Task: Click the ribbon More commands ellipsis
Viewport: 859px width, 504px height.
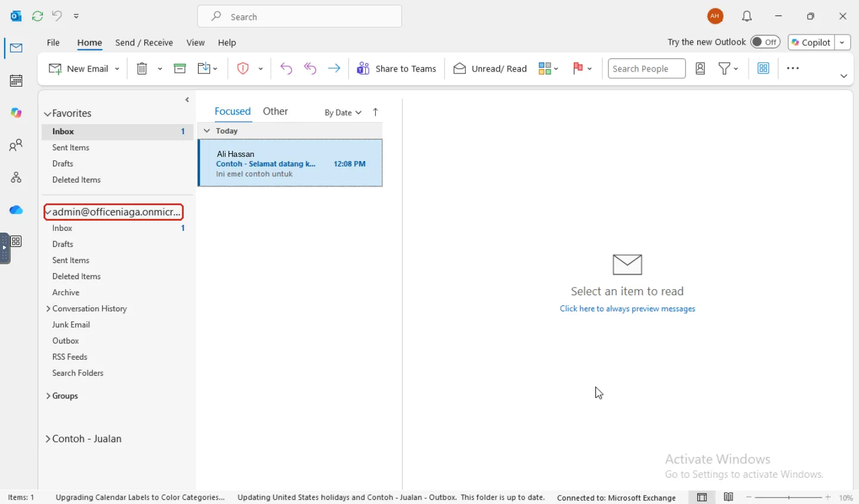Action: click(x=793, y=69)
